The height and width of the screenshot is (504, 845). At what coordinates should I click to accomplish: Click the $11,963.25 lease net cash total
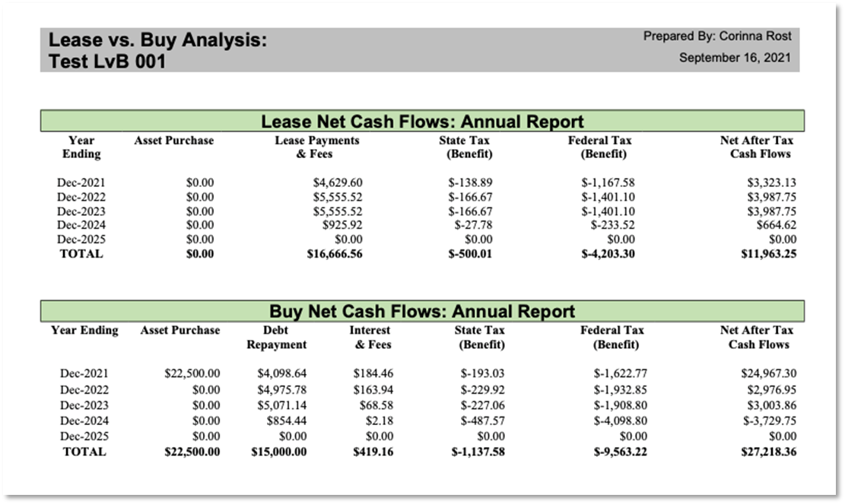pos(768,254)
